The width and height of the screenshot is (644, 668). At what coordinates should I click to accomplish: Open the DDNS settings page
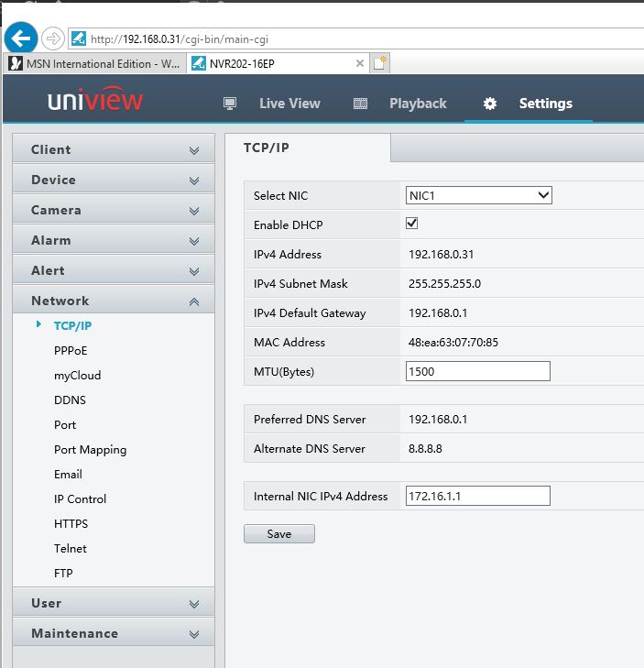click(70, 400)
